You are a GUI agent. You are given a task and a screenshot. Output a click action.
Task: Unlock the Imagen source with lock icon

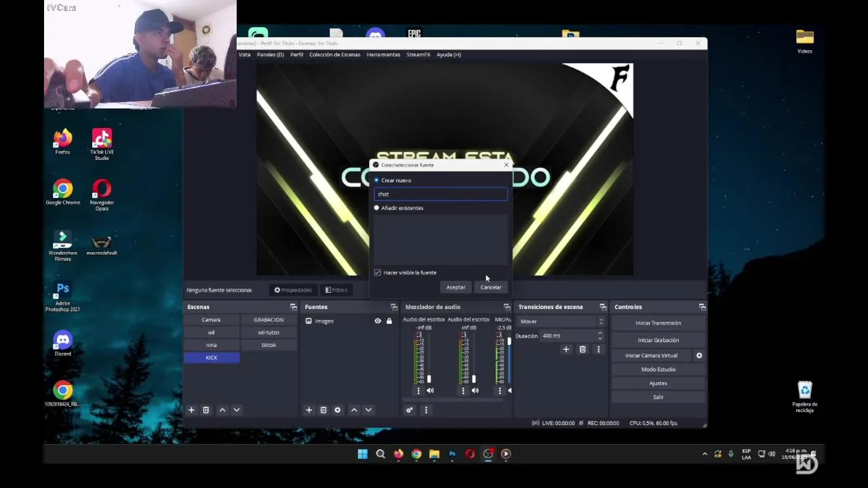click(x=389, y=321)
